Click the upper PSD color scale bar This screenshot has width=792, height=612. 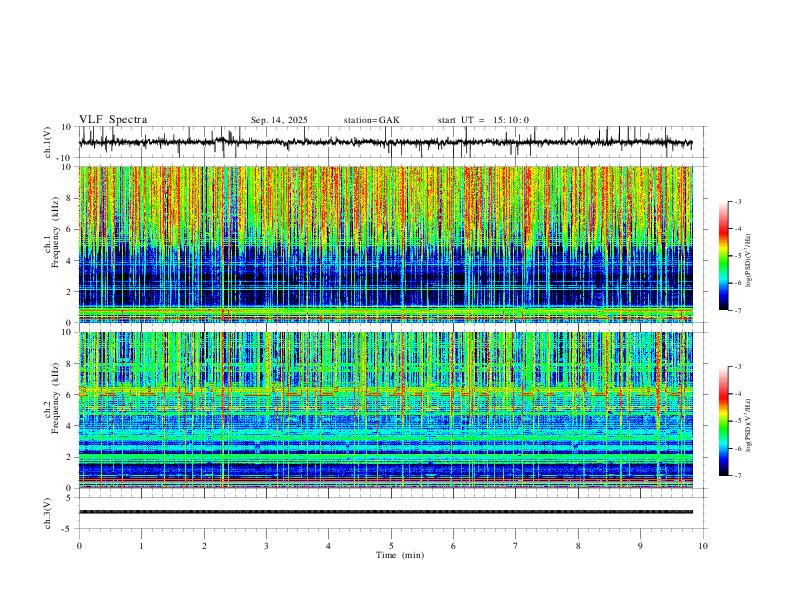click(723, 256)
